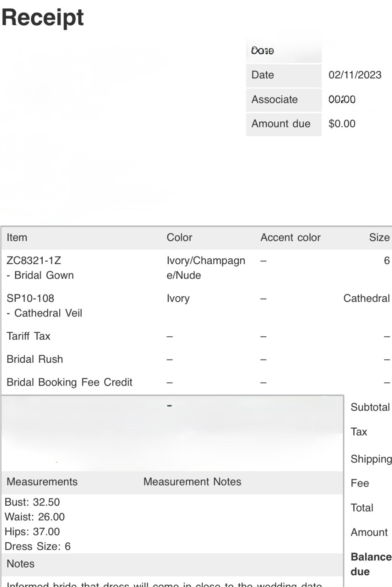Click the Color column header

[180, 238]
